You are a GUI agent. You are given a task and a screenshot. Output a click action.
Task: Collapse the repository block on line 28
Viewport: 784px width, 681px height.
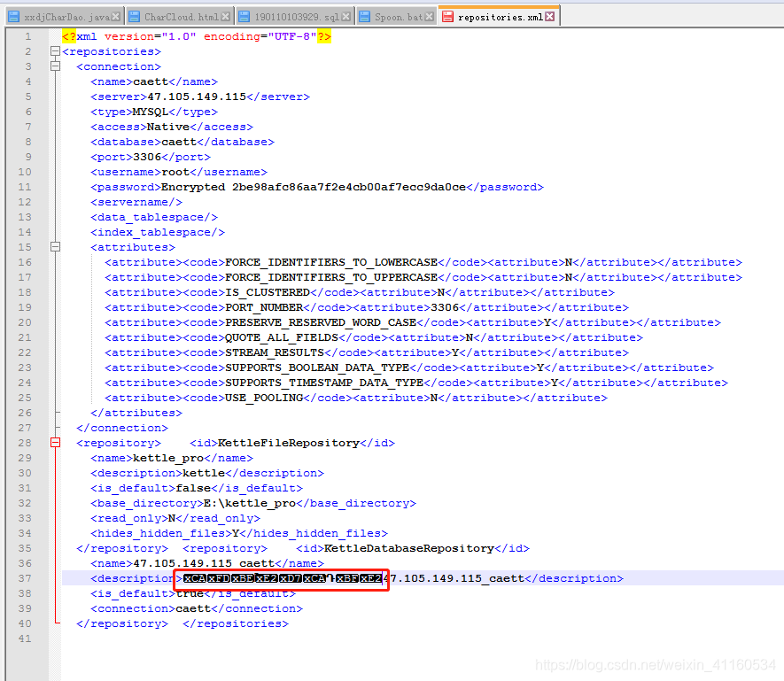[56, 443]
